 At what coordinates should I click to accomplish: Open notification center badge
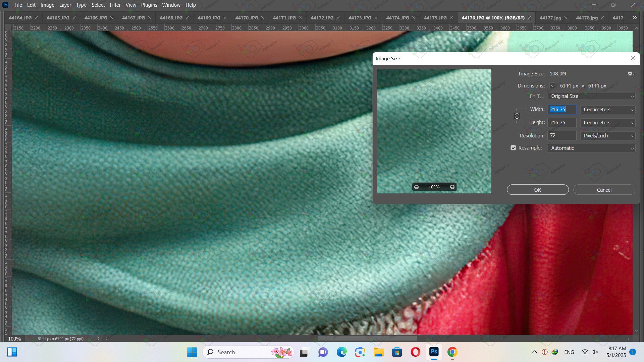633,352
